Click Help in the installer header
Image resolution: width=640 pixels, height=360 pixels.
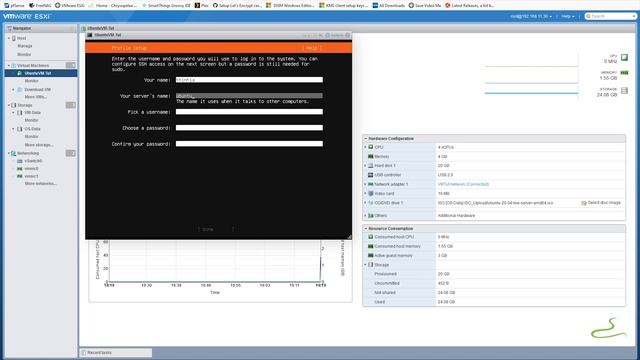[x=312, y=48]
